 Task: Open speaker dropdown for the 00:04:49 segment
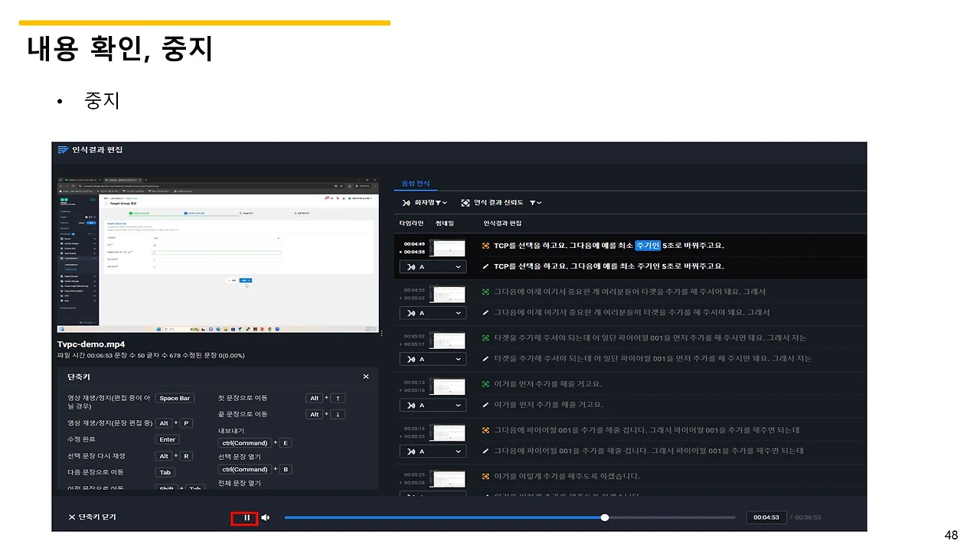433,266
